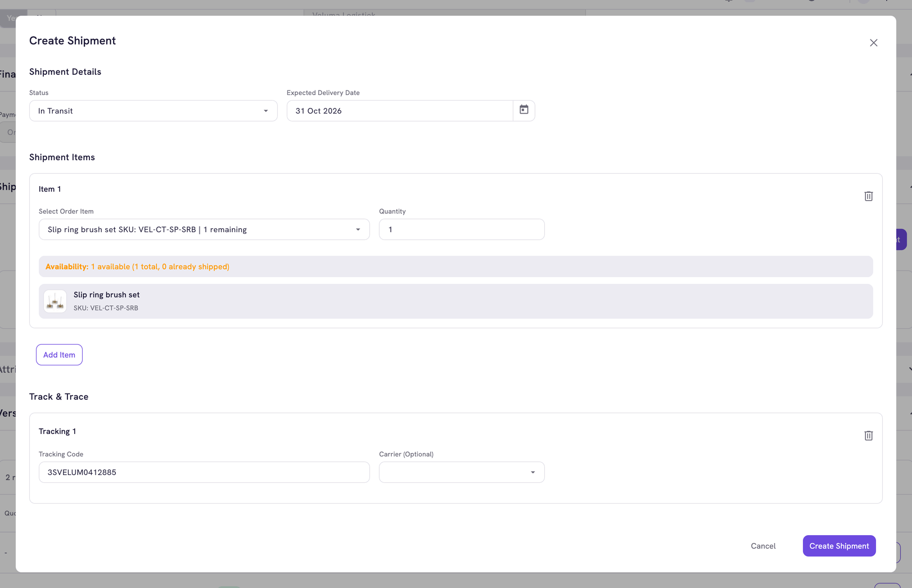Screen dimensions: 912x588
Task: Open the Status dropdown showing In Transit
Action: (x=153, y=111)
